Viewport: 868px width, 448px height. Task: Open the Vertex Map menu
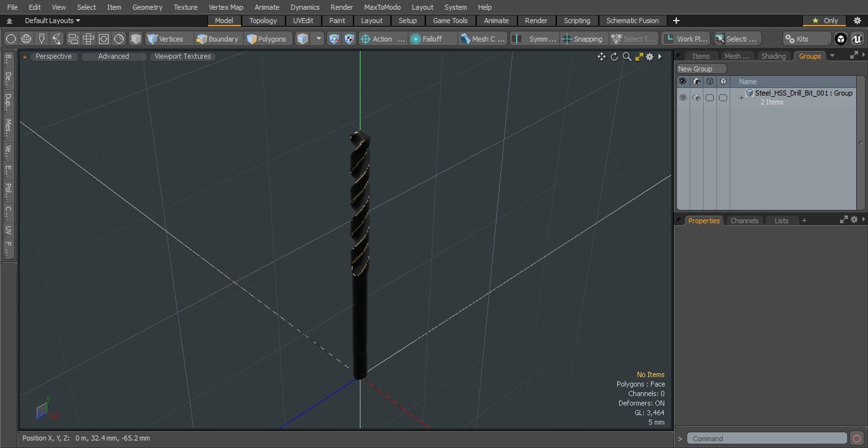pos(226,7)
